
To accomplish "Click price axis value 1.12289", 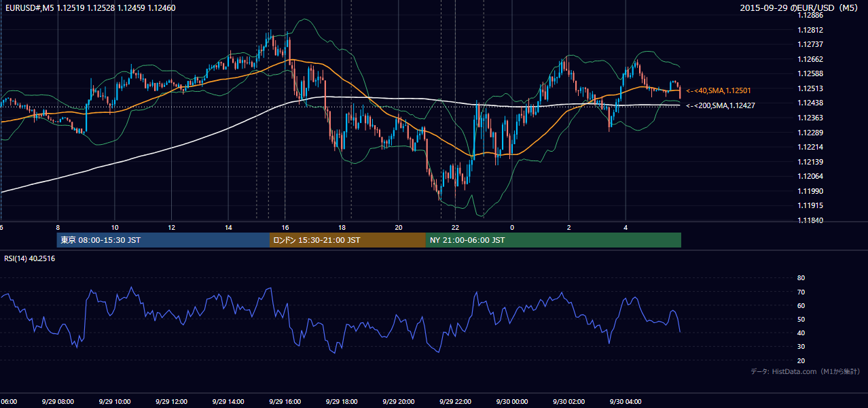I will tap(811, 133).
